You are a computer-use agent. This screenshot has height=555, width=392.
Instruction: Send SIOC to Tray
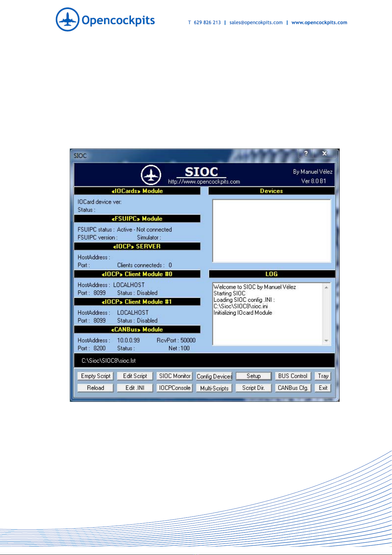pos(323,376)
